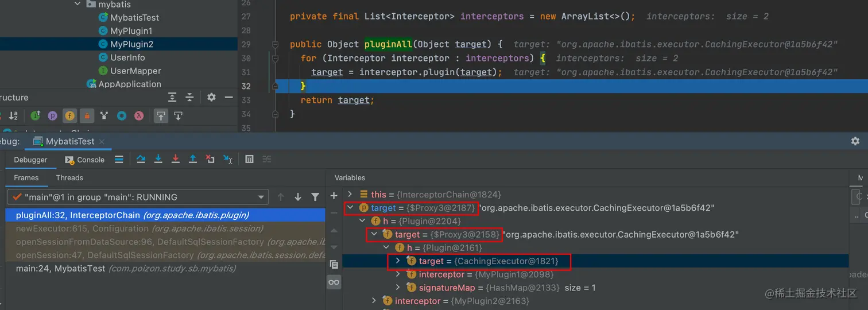Screen dimensions: 868x310
Task: Switch to the Console tab
Action: click(85, 160)
